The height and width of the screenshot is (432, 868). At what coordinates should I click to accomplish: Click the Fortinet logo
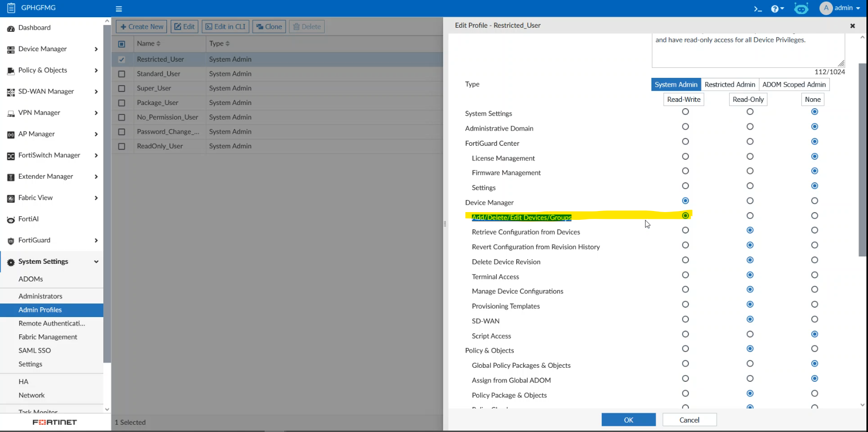(x=55, y=422)
